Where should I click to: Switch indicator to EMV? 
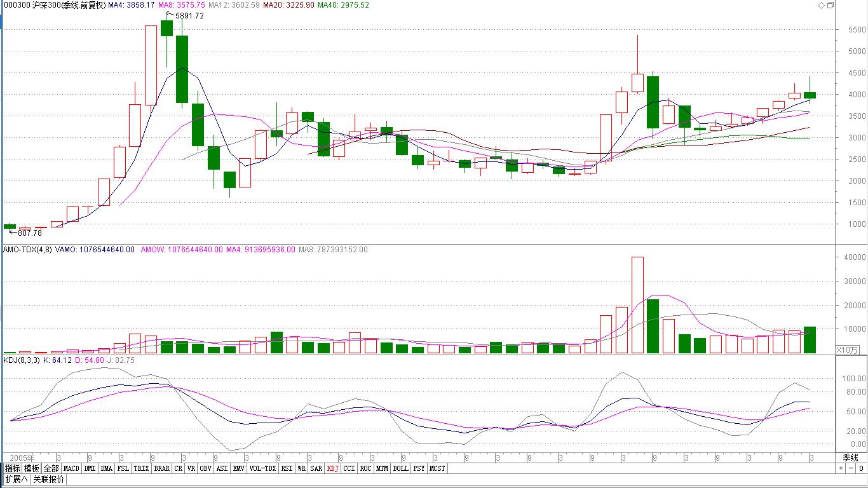[239, 468]
